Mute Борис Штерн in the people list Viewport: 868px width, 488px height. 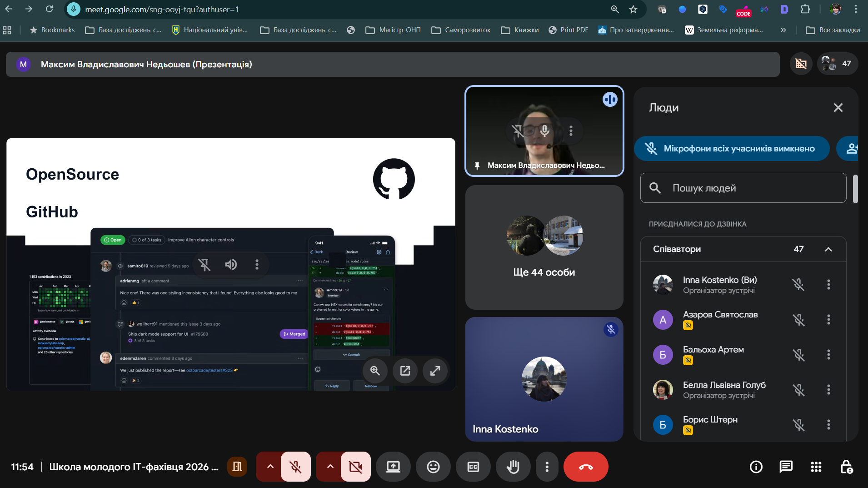tap(798, 425)
